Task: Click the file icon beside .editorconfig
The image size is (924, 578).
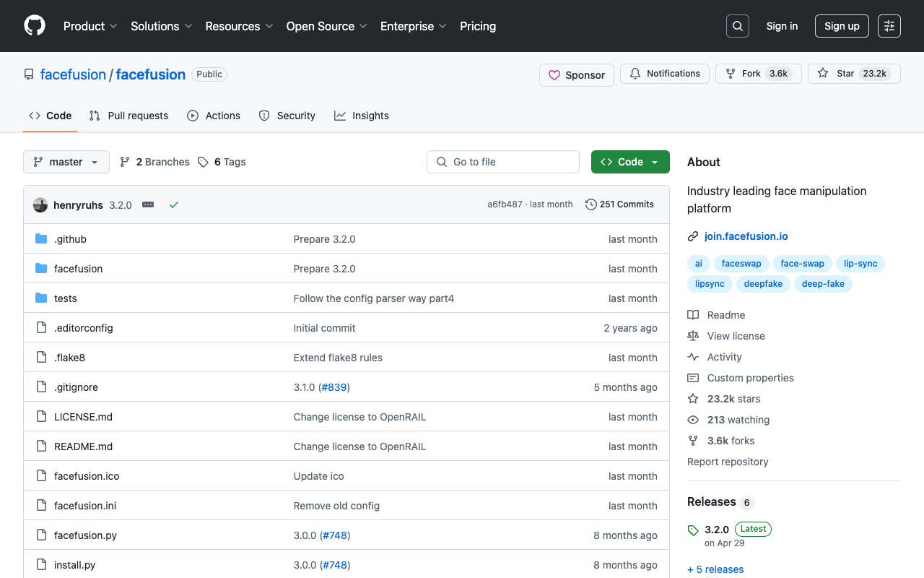Action: (x=41, y=328)
